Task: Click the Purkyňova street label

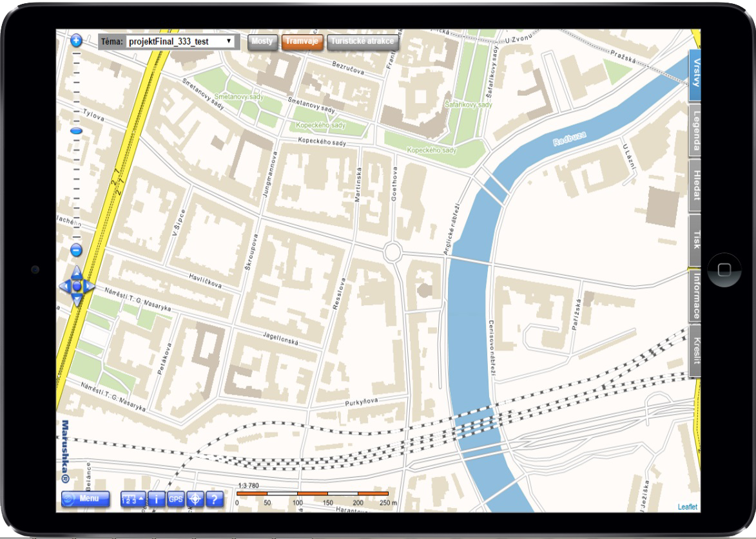Action: pos(362,402)
